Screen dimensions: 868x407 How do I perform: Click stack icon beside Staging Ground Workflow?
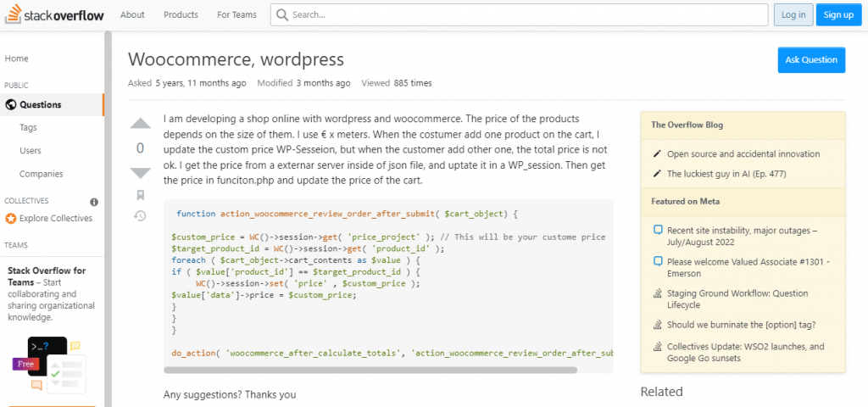(658, 293)
